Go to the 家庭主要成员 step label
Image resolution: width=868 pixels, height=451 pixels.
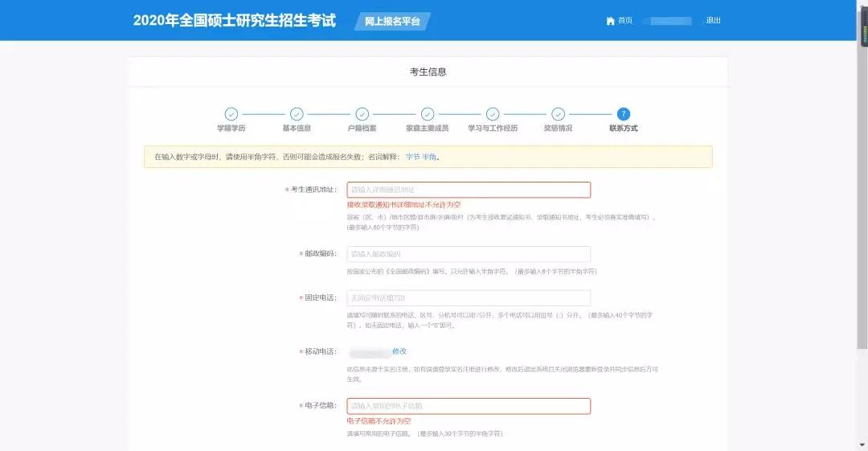(x=428, y=128)
